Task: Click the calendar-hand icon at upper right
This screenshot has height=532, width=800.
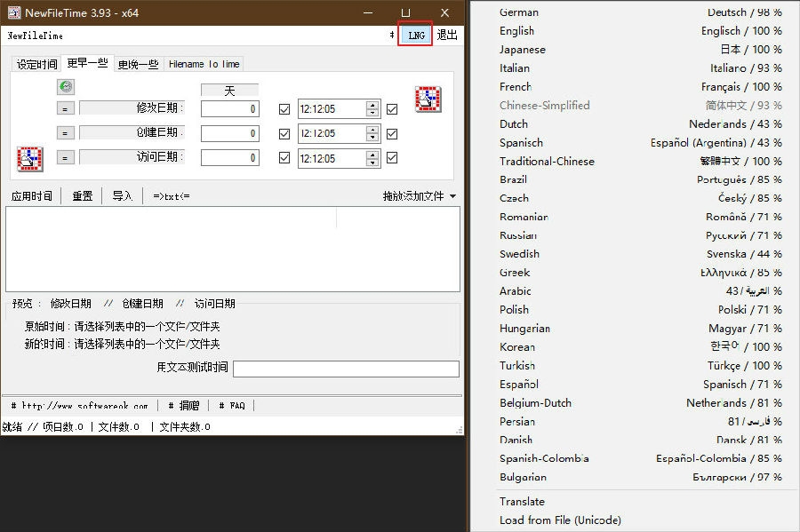Action: [x=428, y=99]
